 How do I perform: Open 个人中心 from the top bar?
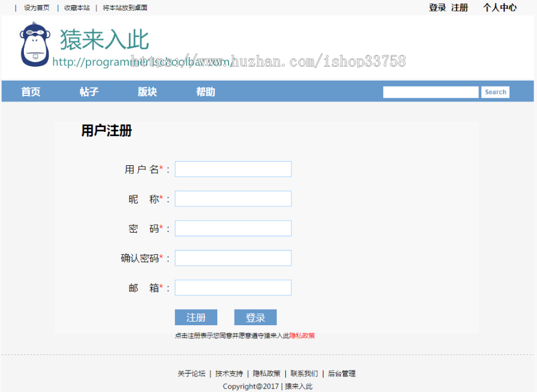(x=499, y=8)
